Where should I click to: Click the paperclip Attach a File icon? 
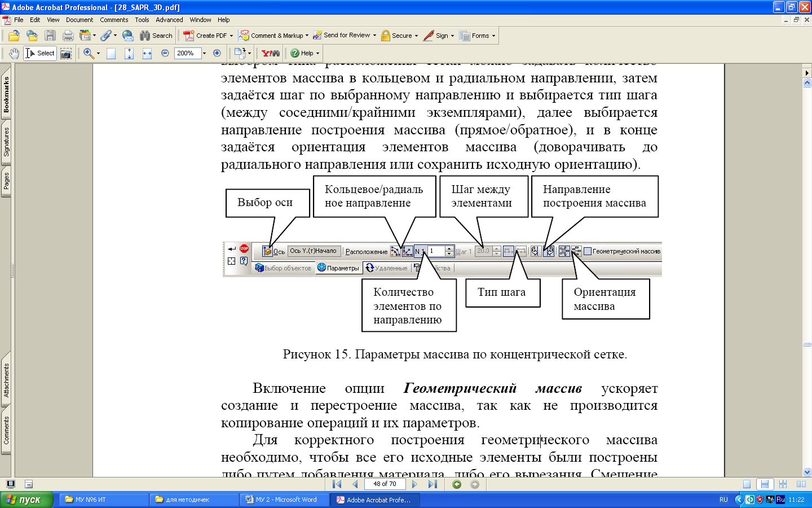[x=105, y=36]
